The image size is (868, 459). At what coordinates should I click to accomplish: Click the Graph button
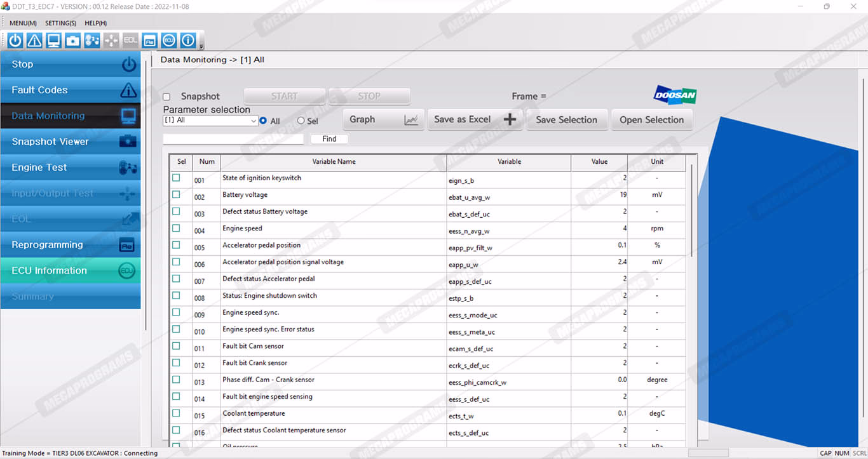point(383,119)
